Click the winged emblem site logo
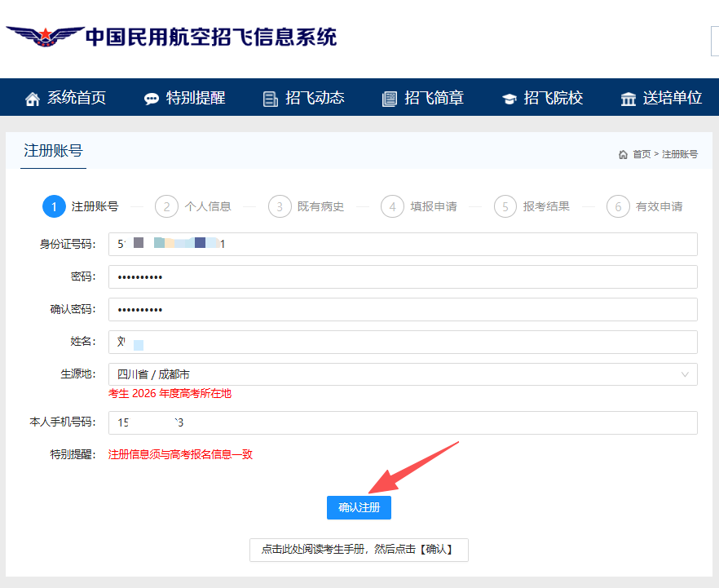This screenshot has width=719, height=588. click(45, 37)
